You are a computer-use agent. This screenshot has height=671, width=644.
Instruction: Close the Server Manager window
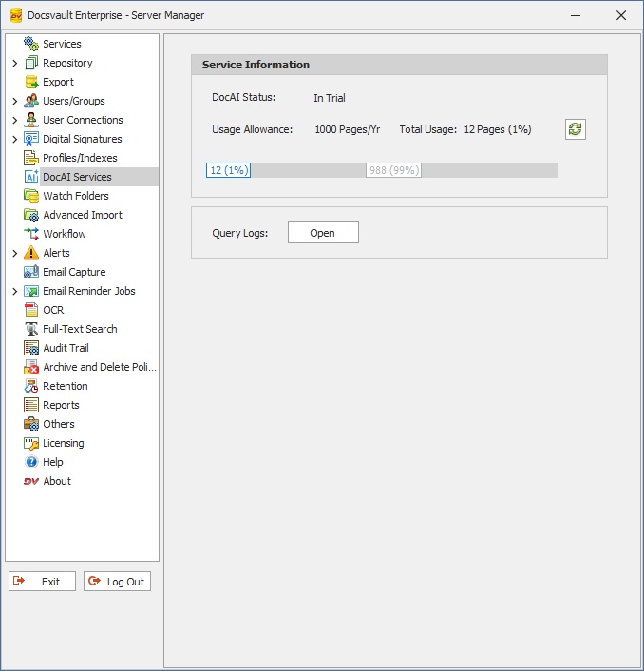621,15
